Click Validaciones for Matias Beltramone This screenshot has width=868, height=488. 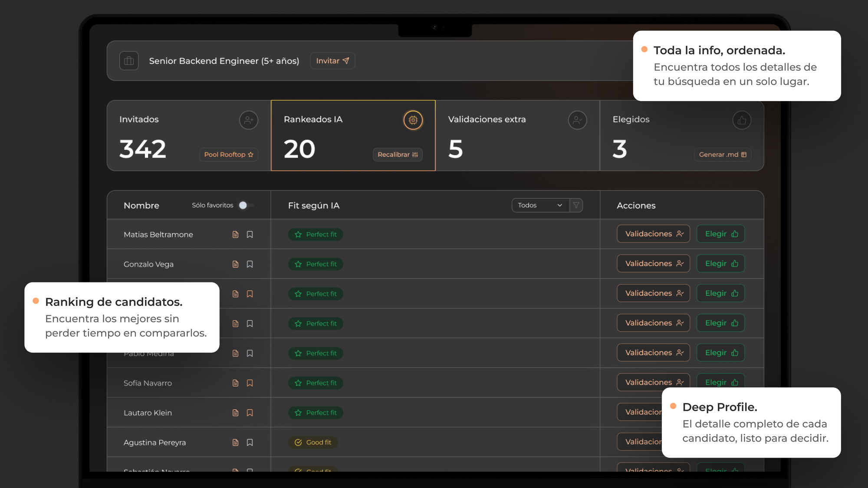click(x=653, y=234)
